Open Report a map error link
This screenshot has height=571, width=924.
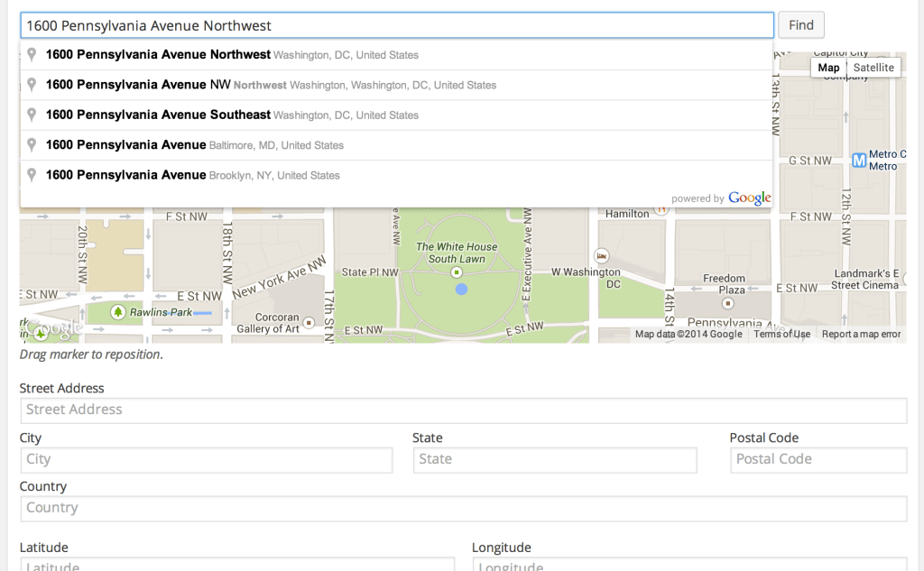[861, 334]
